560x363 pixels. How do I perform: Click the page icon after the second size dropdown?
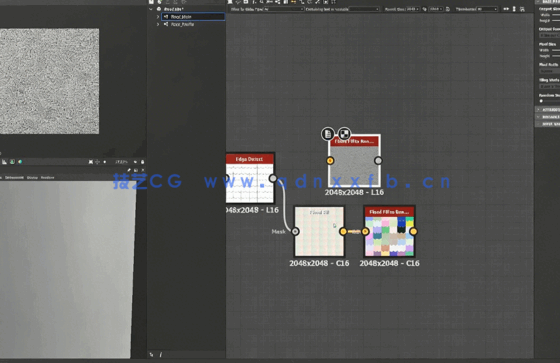click(448, 9)
